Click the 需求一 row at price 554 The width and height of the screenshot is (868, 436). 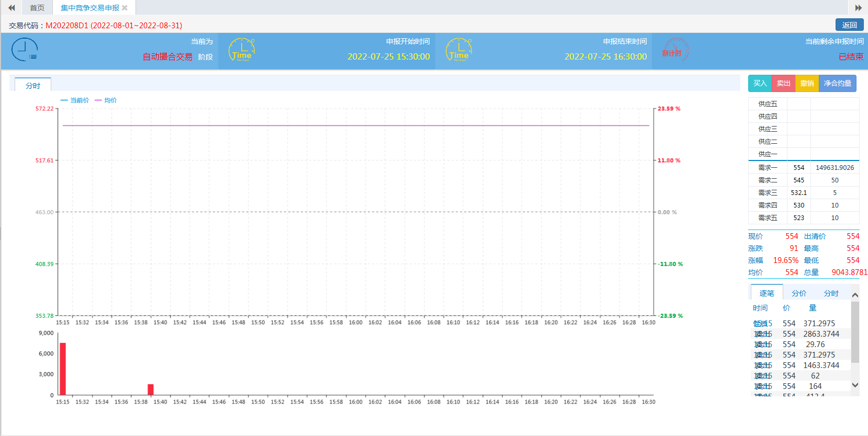[804, 168]
